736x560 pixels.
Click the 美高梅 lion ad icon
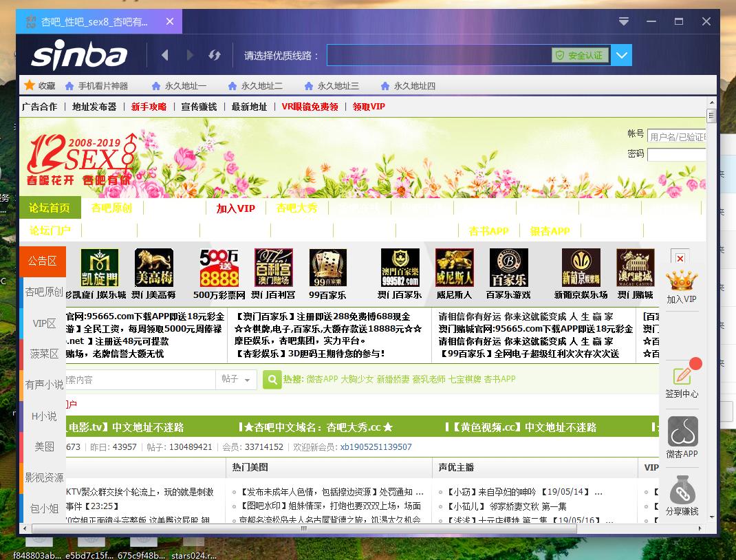coord(154,268)
